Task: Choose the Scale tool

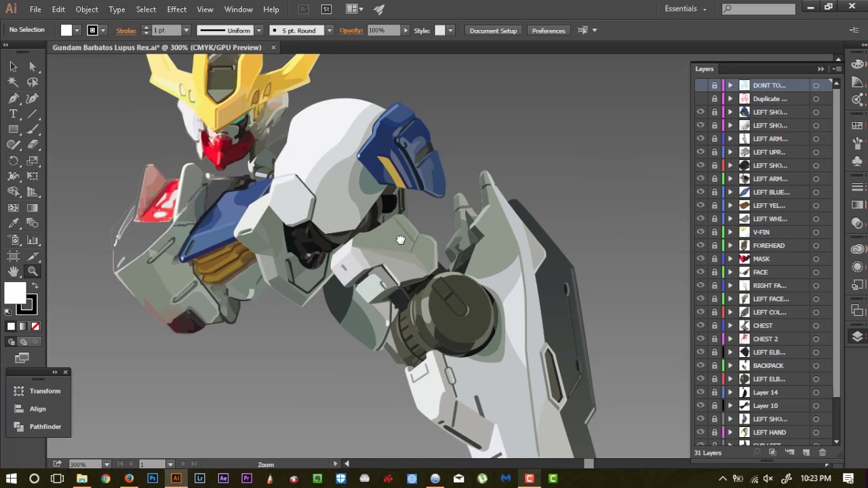Action: (x=33, y=161)
